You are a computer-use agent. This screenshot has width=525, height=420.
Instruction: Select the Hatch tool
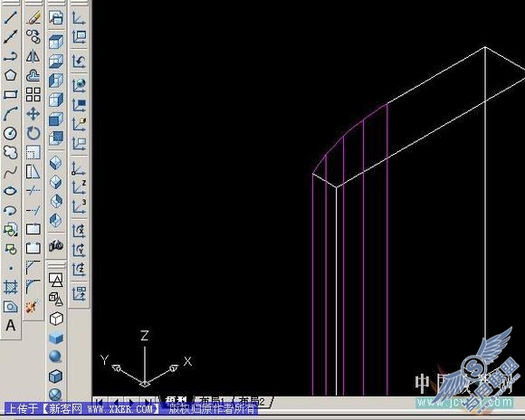[x=10, y=287]
